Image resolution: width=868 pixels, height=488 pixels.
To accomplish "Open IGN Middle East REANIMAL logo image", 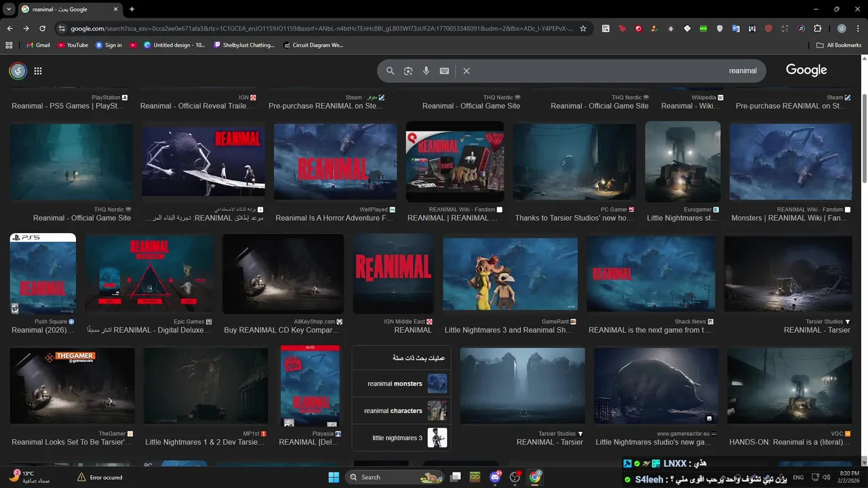I will point(393,274).
